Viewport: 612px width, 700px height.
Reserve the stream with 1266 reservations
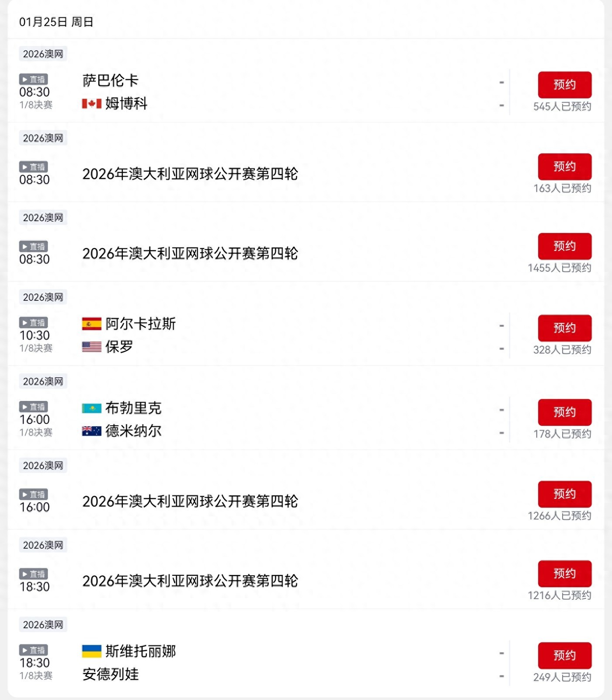pos(564,494)
